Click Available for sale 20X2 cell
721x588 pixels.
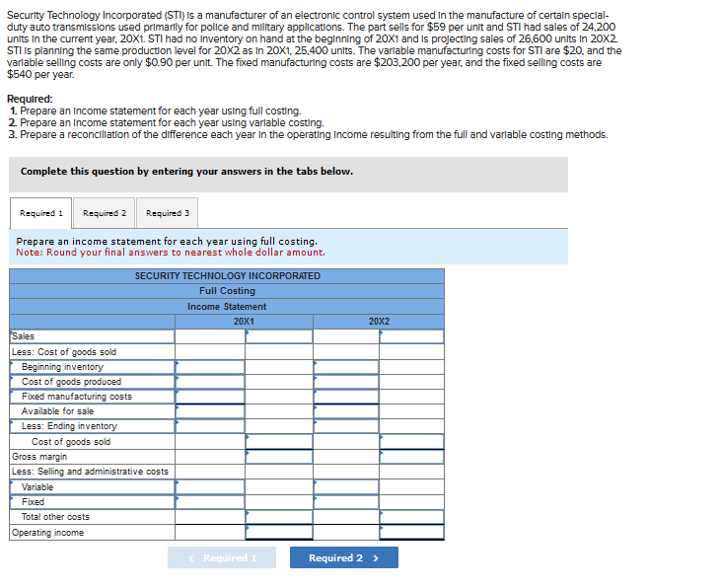tap(346, 410)
